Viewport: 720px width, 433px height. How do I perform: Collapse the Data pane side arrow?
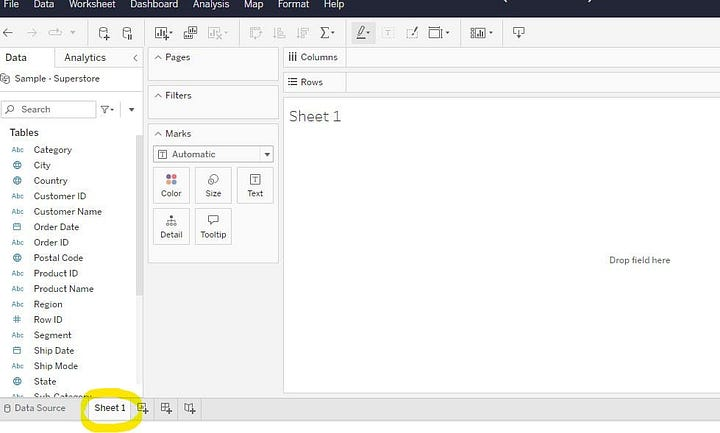click(x=135, y=58)
